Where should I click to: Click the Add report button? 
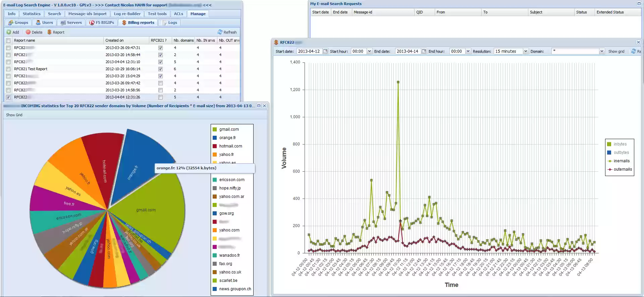[13, 32]
